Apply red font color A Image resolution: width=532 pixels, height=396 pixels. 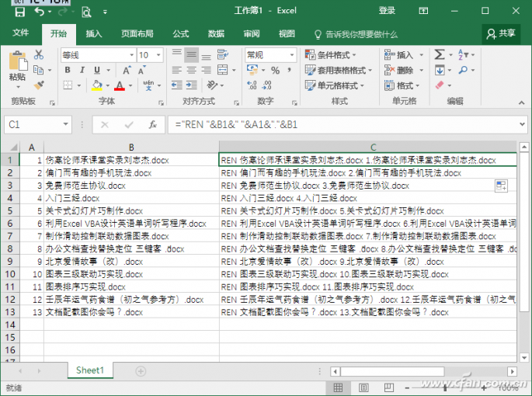click(120, 85)
